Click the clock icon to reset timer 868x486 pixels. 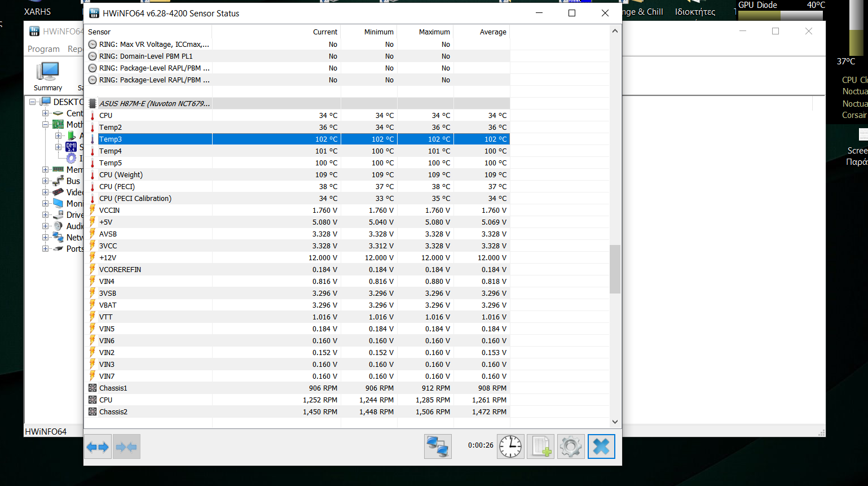click(510, 447)
